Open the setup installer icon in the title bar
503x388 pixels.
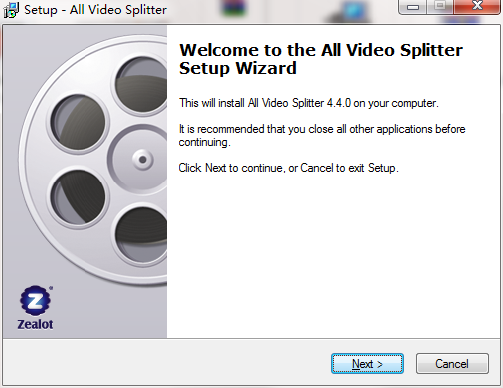pos(11,10)
